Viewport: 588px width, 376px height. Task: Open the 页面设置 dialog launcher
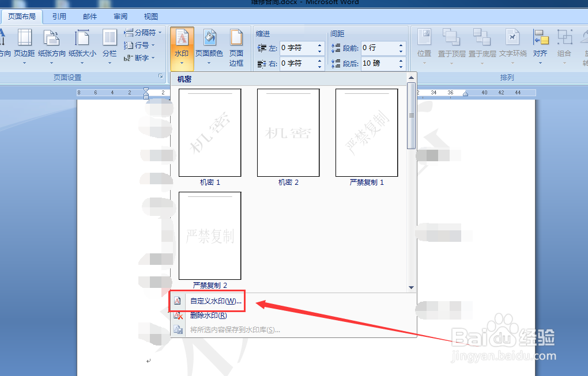161,76
